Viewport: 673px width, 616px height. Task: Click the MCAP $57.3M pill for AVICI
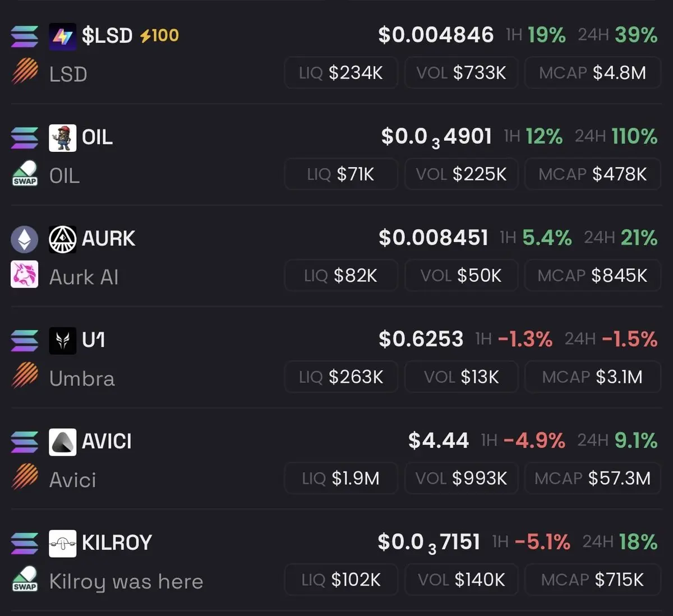point(592,479)
